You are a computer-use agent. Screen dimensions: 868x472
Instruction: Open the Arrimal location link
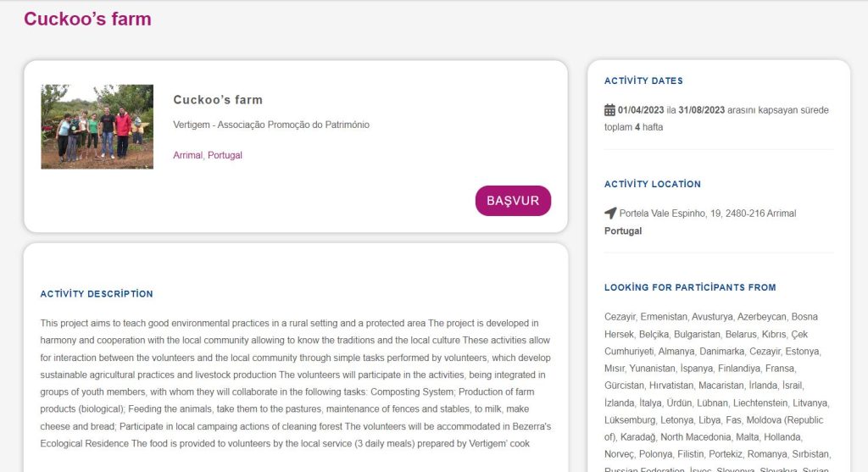(187, 155)
